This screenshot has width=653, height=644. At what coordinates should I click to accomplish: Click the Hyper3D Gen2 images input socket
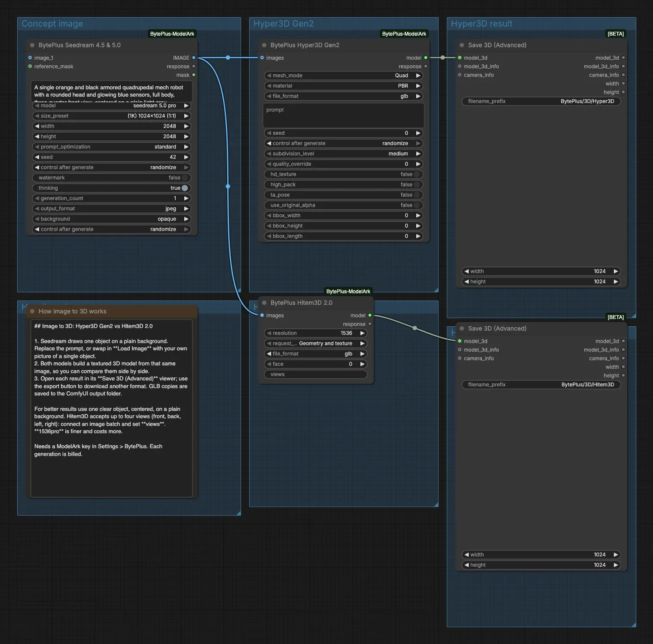[x=262, y=58]
